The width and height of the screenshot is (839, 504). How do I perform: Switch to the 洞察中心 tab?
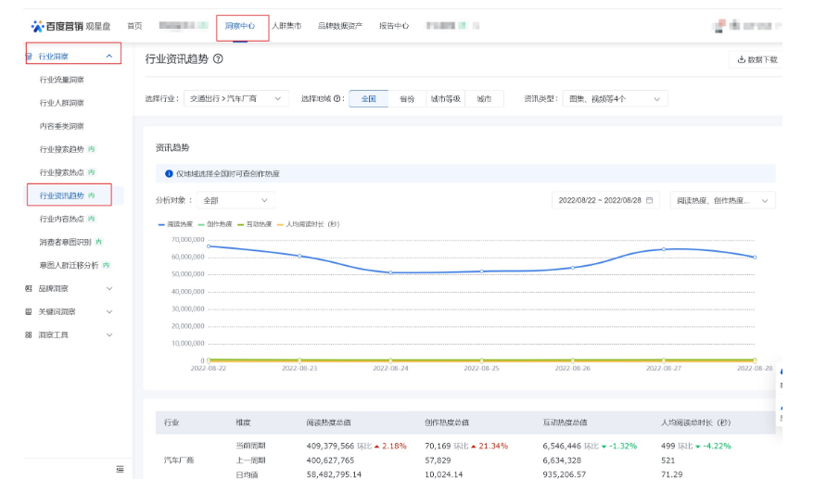pos(240,26)
